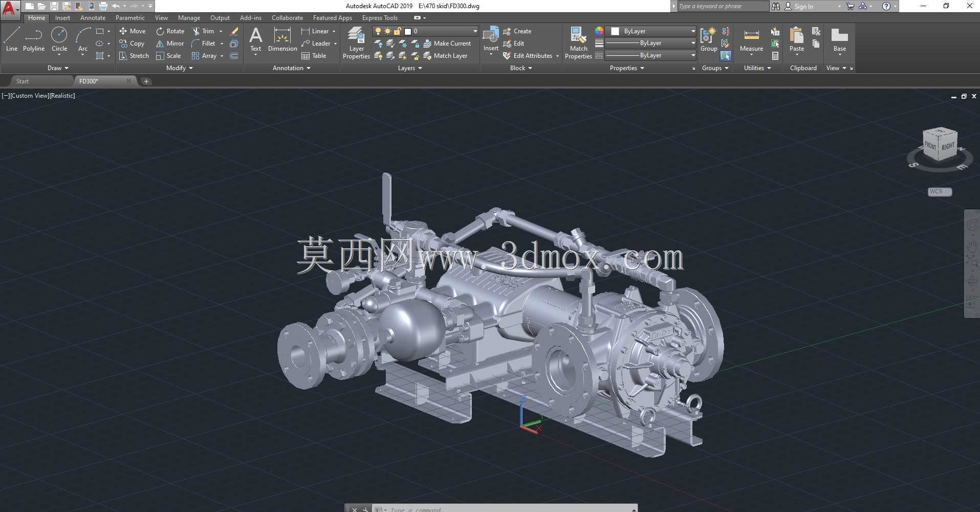Click the RIGHT face of ViewCube
The height and width of the screenshot is (512, 980).
(x=948, y=146)
